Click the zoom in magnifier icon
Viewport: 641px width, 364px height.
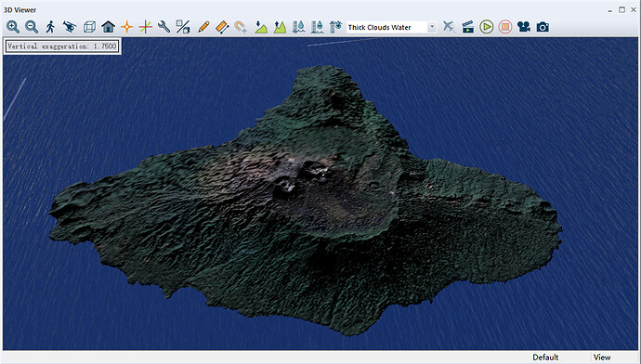tap(12, 27)
